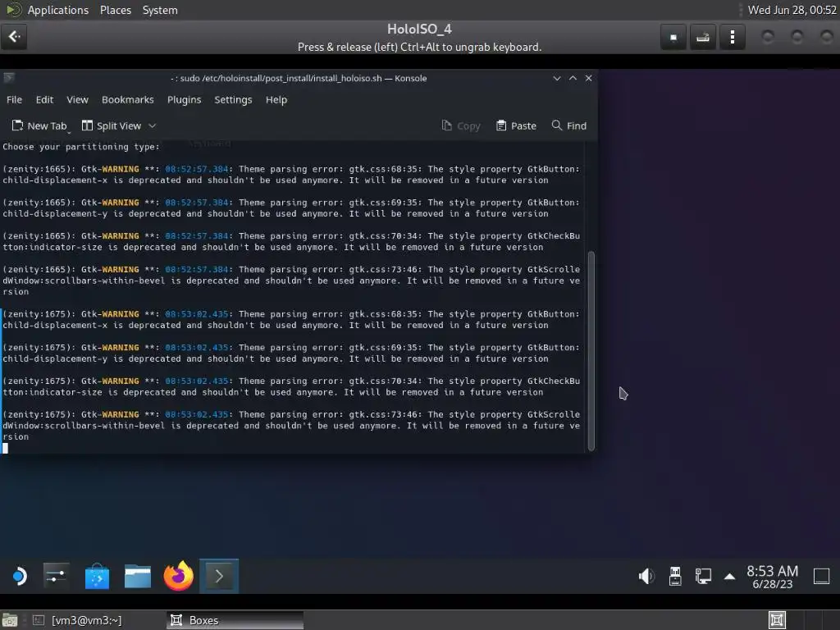Expand hidden system tray icons arrow

pos(729,577)
